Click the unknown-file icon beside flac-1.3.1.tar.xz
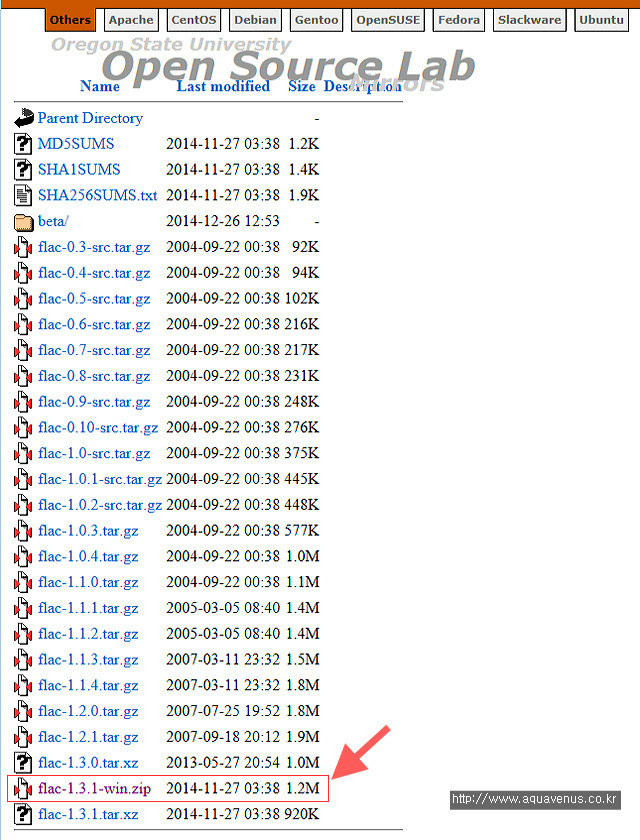This screenshot has width=640, height=840. [22, 814]
